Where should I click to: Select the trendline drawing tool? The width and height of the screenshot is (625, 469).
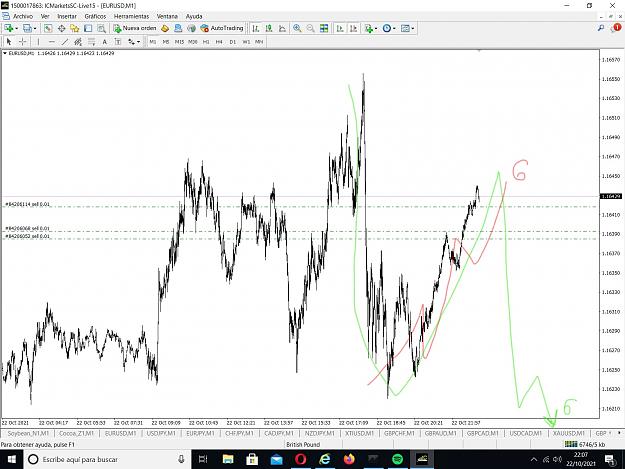pos(65,41)
